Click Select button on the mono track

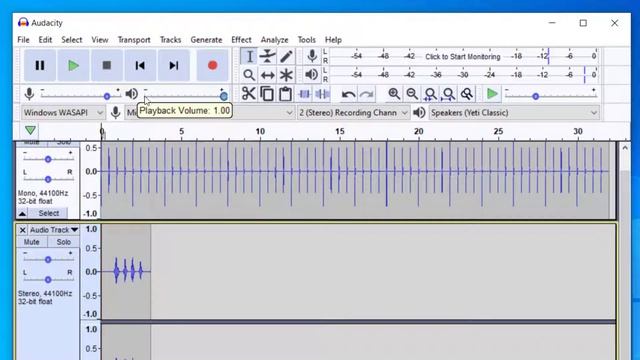49,213
